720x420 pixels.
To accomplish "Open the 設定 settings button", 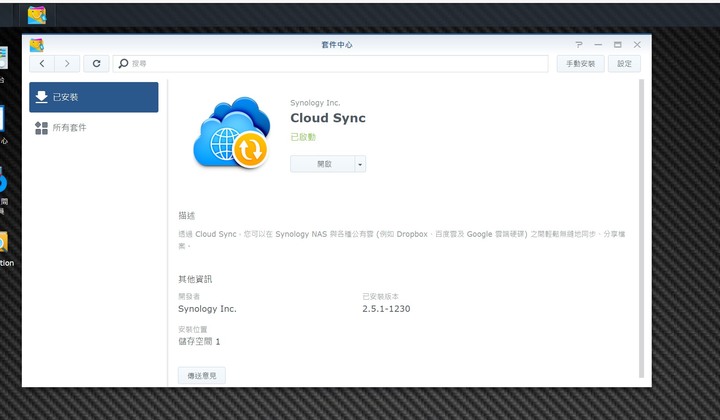I will pyautogui.click(x=624, y=63).
